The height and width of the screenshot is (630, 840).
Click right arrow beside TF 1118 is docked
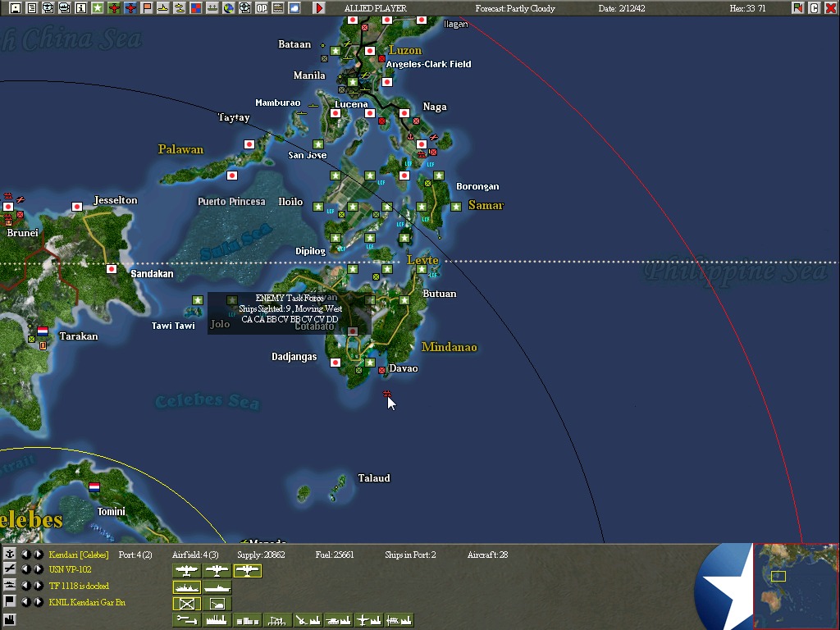[38, 586]
